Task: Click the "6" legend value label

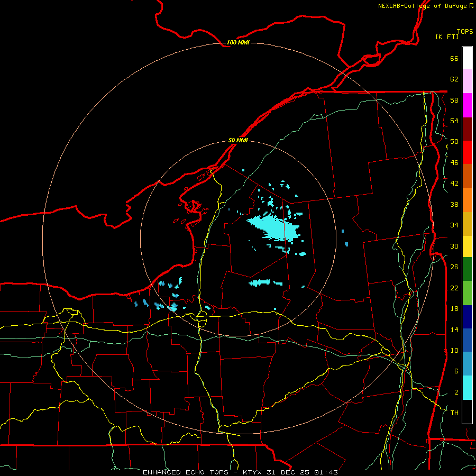Action: 456,371
